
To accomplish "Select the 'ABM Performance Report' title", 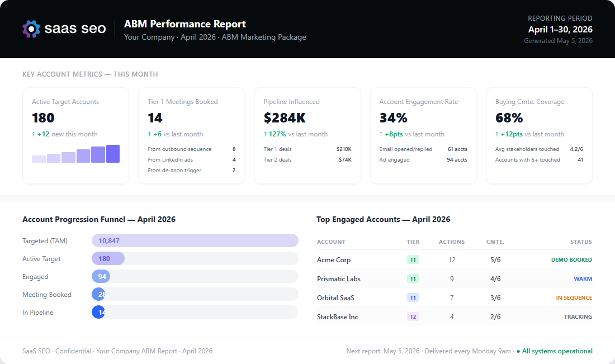I will pos(184,24).
